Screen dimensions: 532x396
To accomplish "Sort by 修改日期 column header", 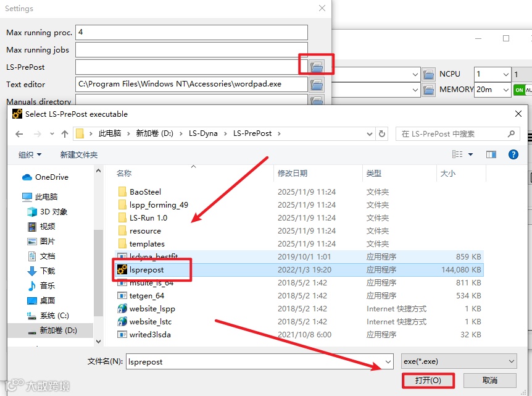I will (x=293, y=173).
